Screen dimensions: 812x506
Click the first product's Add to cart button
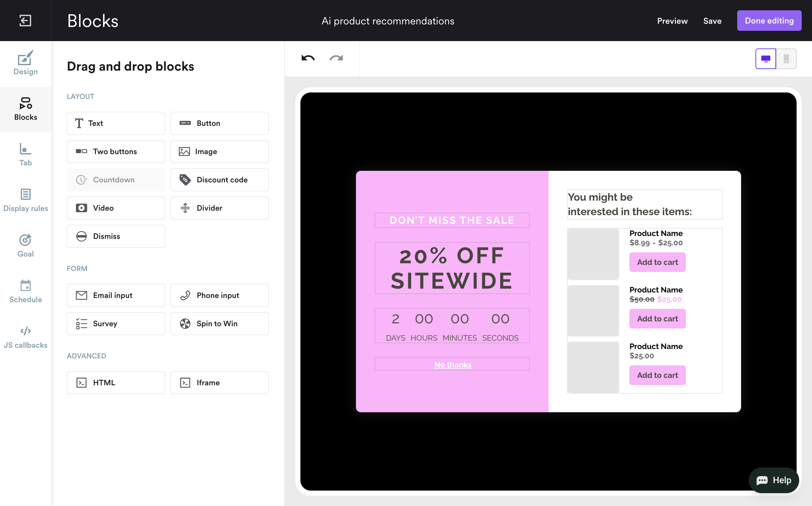pos(657,262)
